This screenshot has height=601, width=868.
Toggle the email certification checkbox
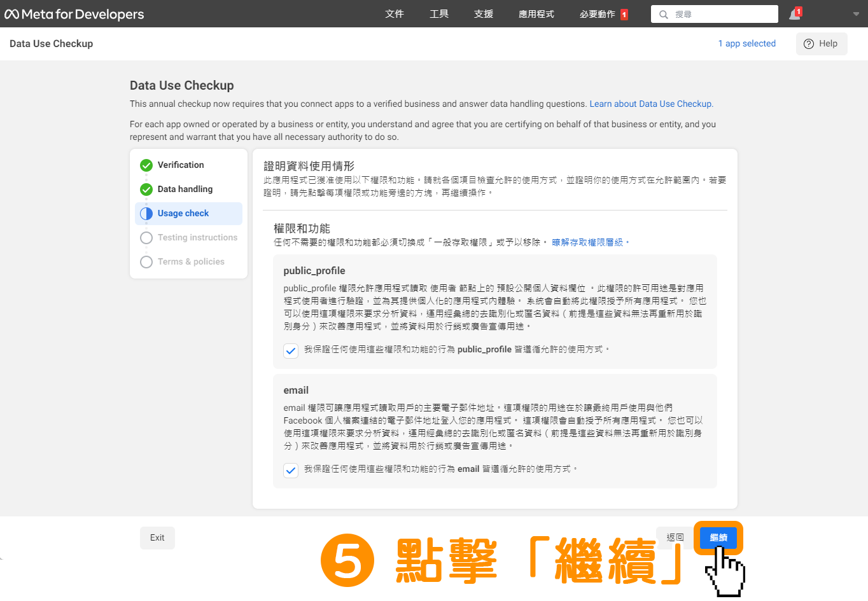click(291, 470)
